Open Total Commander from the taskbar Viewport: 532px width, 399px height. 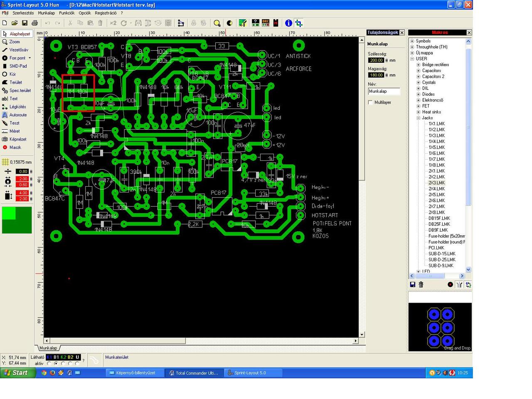pos(194,373)
